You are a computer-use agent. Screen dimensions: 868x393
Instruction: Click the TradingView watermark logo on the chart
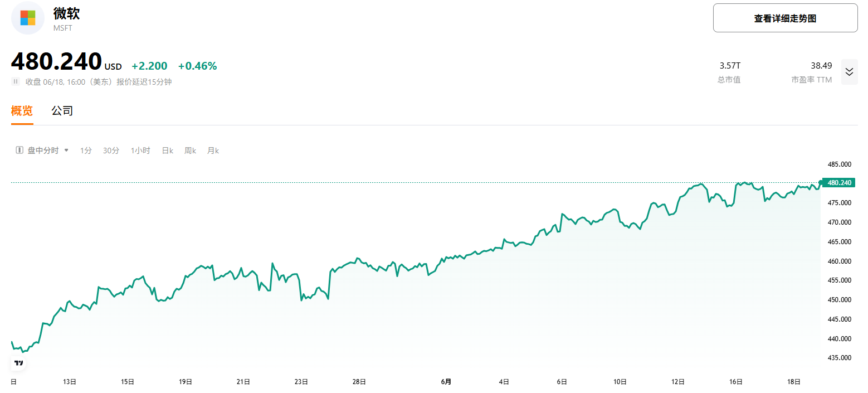[x=18, y=362]
